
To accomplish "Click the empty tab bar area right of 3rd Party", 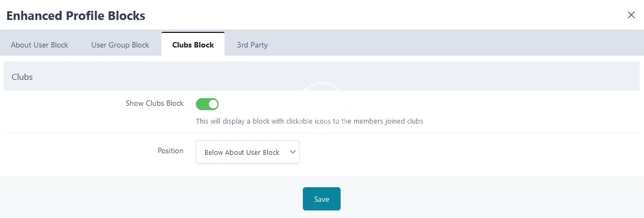I will [x=459, y=45].
